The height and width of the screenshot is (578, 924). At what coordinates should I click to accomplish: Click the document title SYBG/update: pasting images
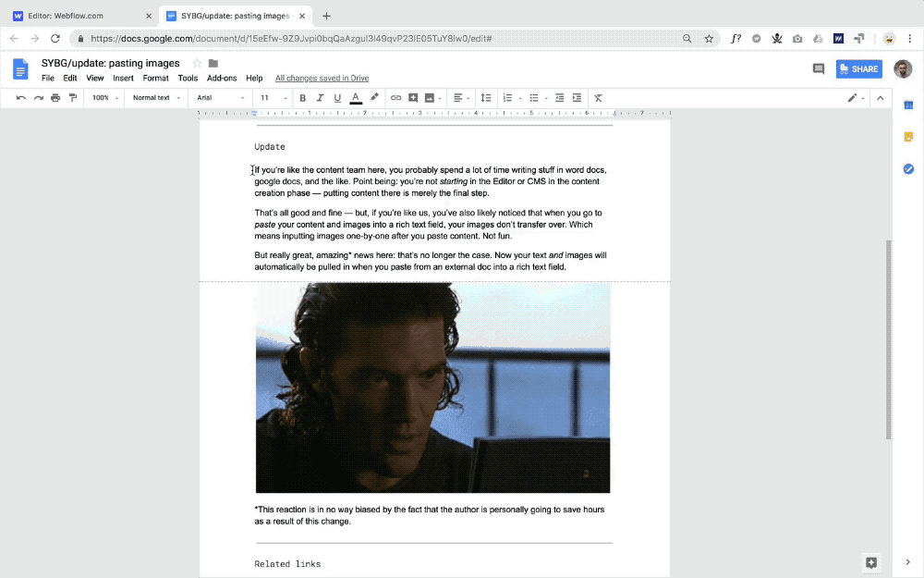(110, 63)
